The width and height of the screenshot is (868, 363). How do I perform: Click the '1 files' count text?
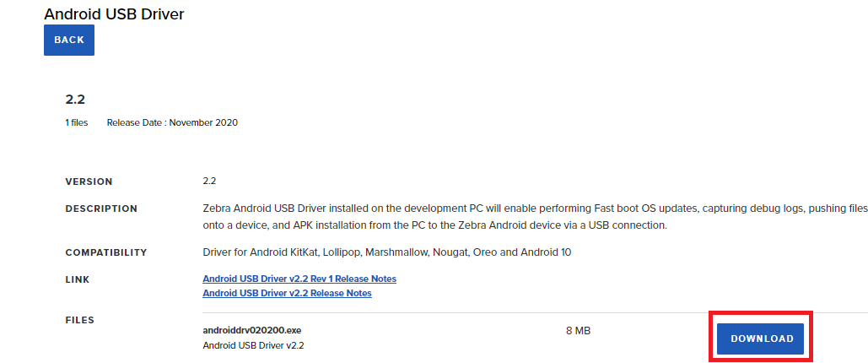tap(77, 122)
